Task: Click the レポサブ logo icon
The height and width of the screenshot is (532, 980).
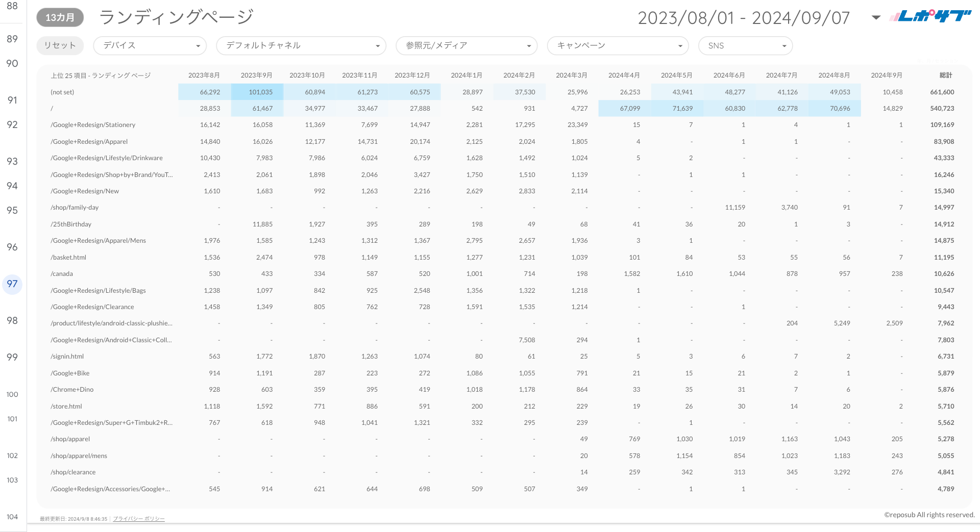Action: coord(930,16)
